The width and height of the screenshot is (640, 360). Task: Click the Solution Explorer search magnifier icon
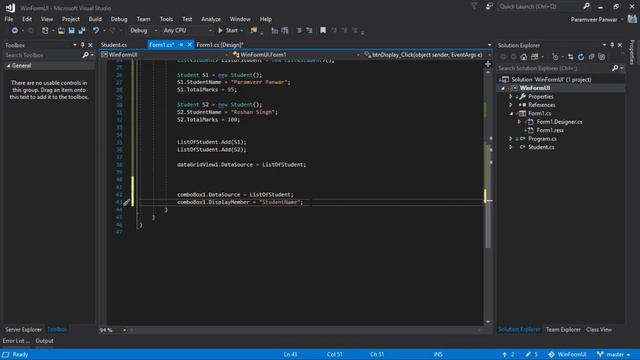pyautogui.click(x=615, y=69)
